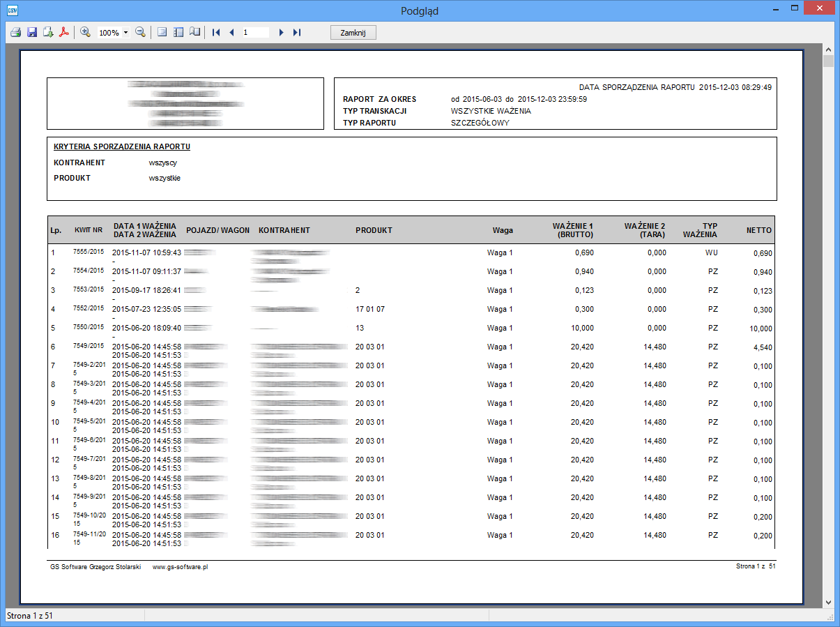Go to the previous page
The width and height of the screenshot is (840, 627).
[x=231, y=32]
